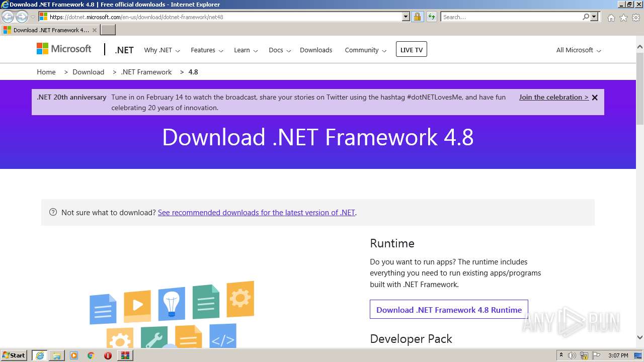This screenshot has width=644, height=362.
Task: Expand the All Microsoft menu
Action: [579, 50]
